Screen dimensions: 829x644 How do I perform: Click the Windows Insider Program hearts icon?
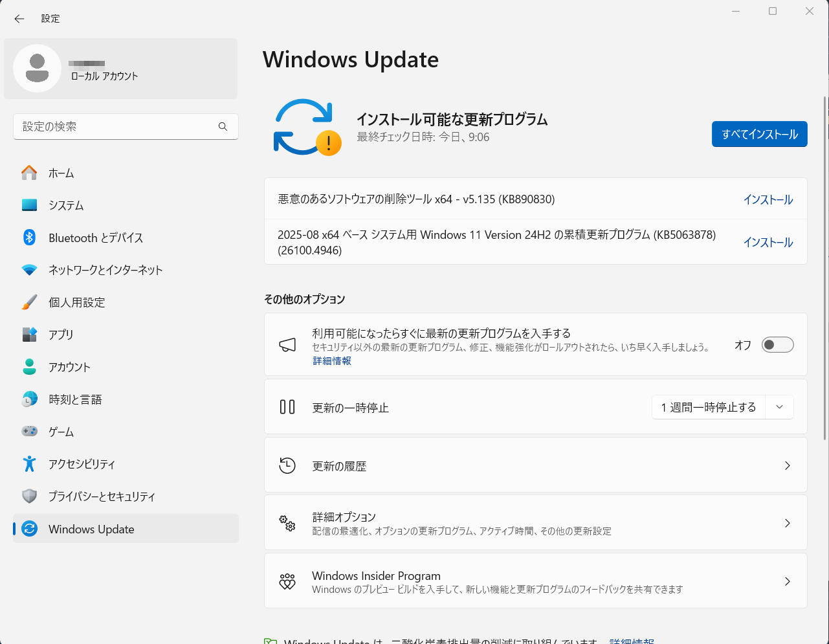pos(287,581)
